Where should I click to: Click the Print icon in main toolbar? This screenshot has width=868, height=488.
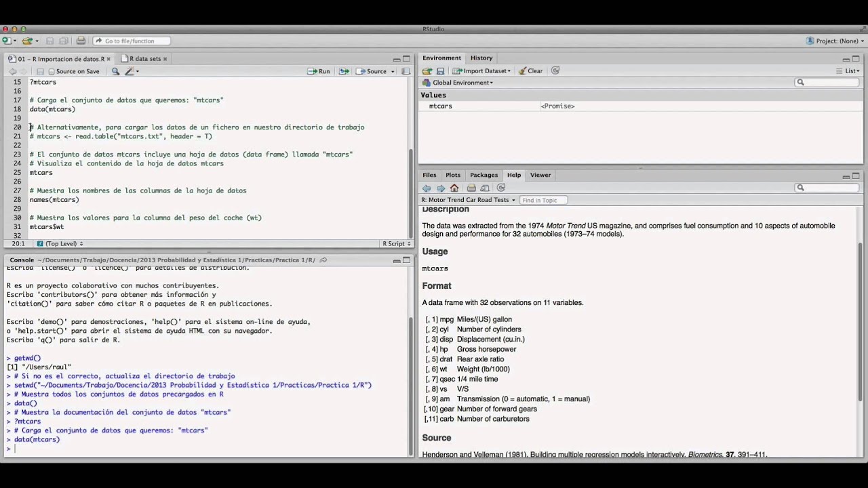(81, 41)
